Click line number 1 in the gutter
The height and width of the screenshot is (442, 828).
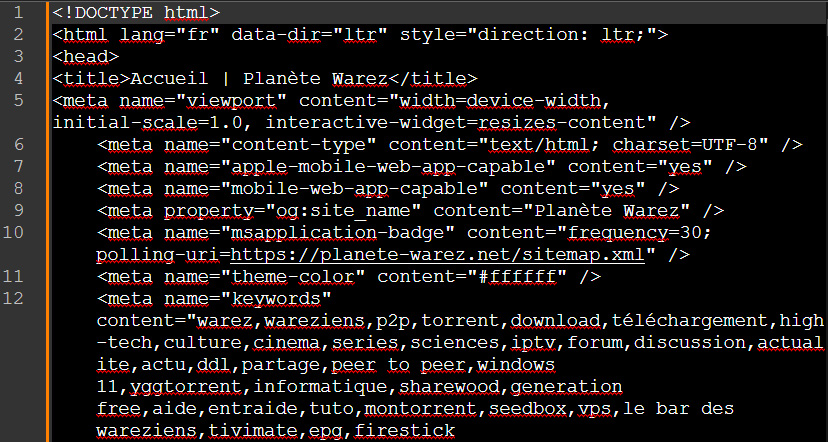[x=18, y=12]
